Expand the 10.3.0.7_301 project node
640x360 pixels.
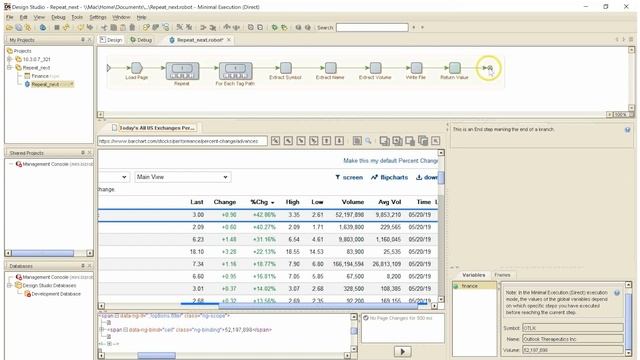(x=9, y=59)
